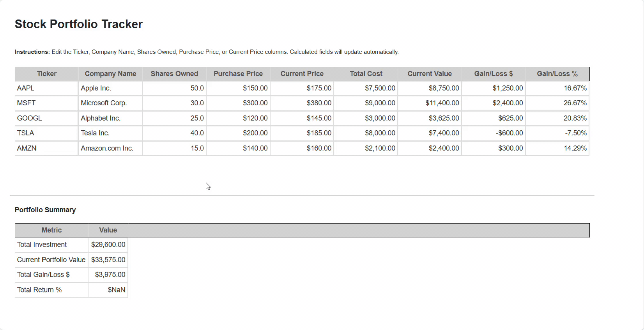This screenshot has width=644, height=330.
Task: Select the Metric summary column header
Action: [51, 230]
